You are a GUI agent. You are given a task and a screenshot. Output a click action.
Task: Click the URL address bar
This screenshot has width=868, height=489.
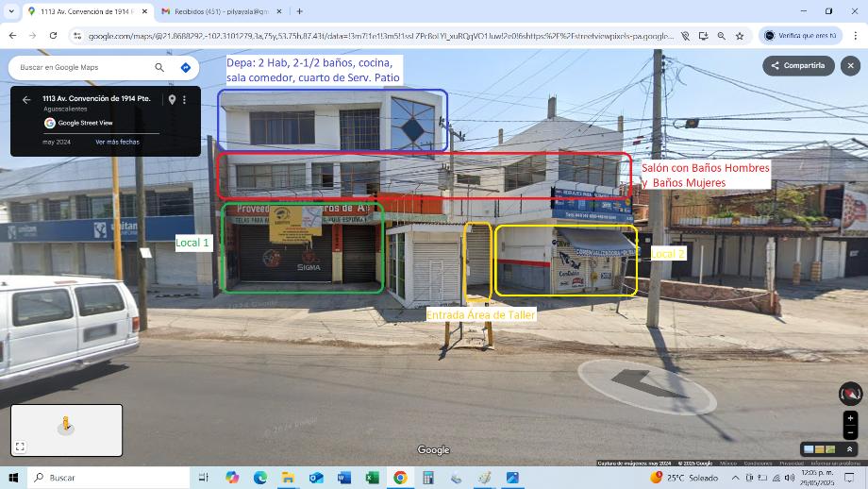coord(381,36)
